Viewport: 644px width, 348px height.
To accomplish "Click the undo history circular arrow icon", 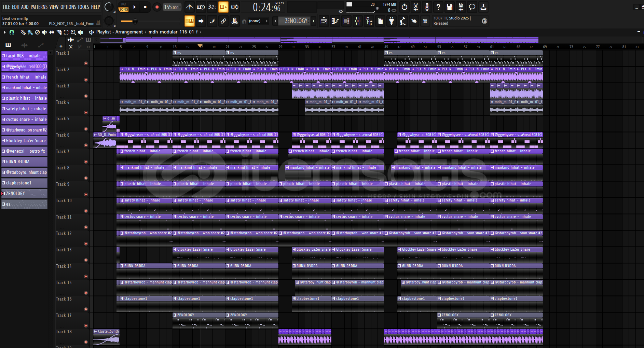I will 405,7.
